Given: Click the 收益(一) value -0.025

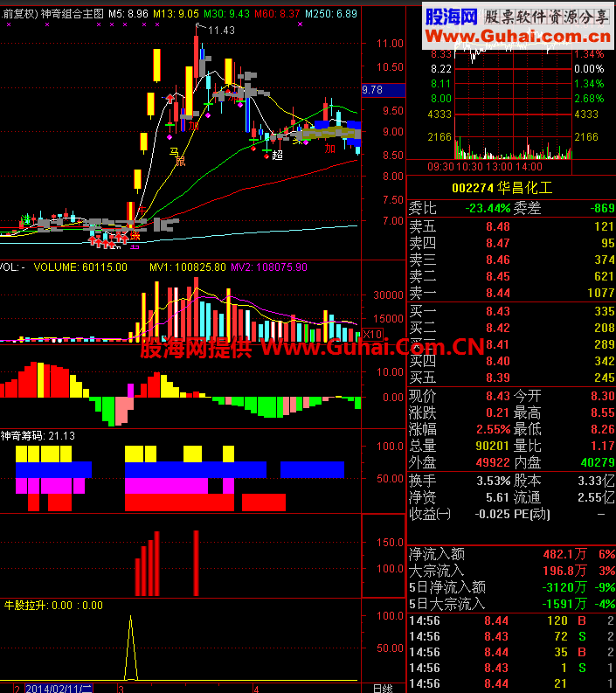Looking at the screenshot, I should pyautogui.click(x=493, y=515).
